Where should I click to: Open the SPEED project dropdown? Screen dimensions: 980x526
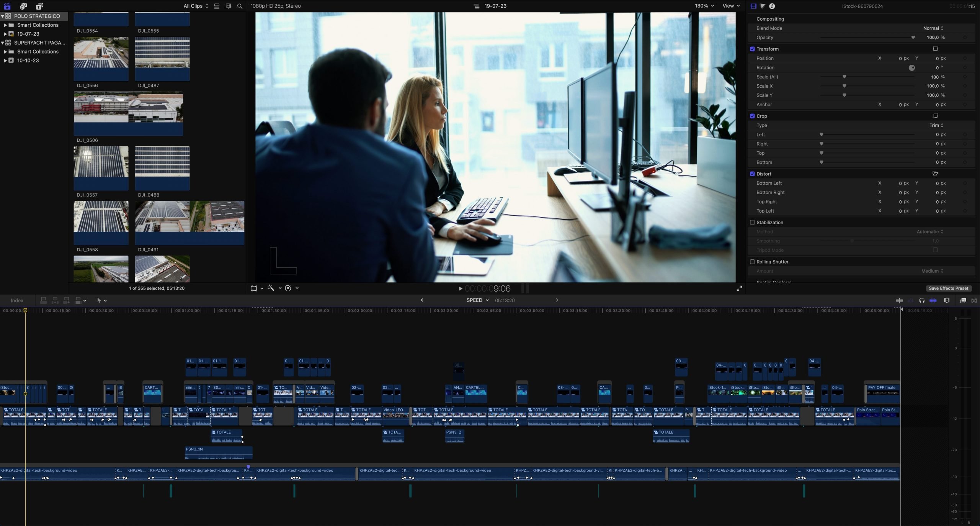point(477,300)
